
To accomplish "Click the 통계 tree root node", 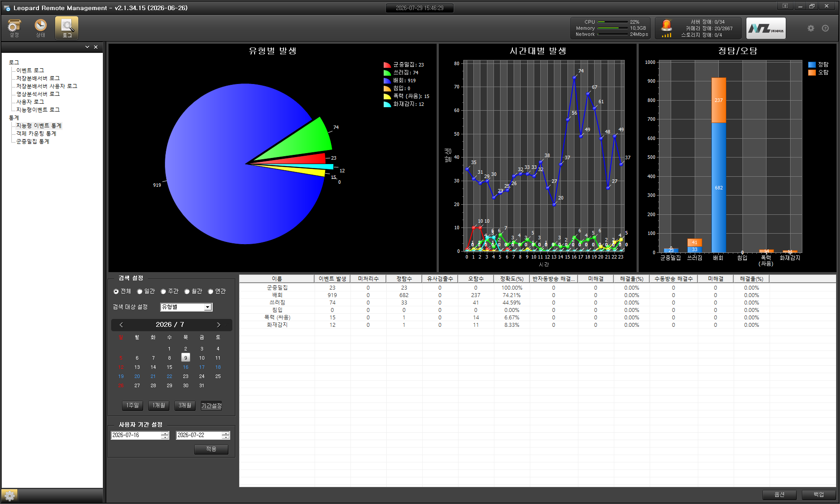I will coord(14,118).
